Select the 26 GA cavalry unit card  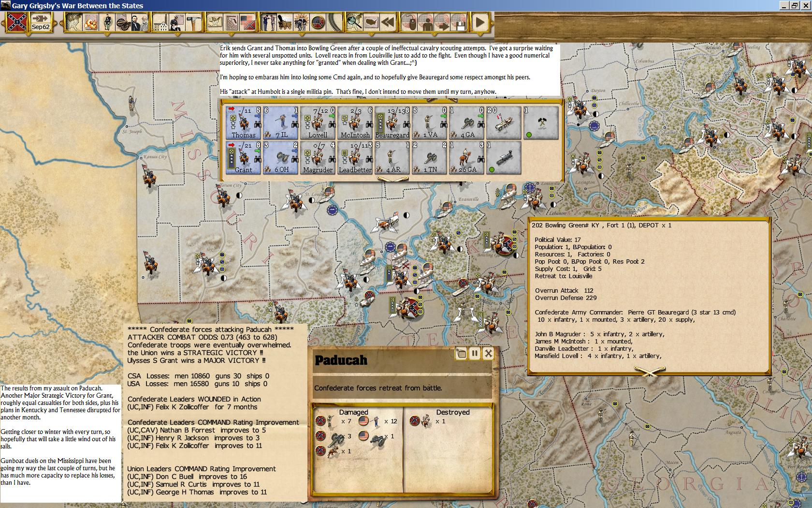tap(467, 158)
